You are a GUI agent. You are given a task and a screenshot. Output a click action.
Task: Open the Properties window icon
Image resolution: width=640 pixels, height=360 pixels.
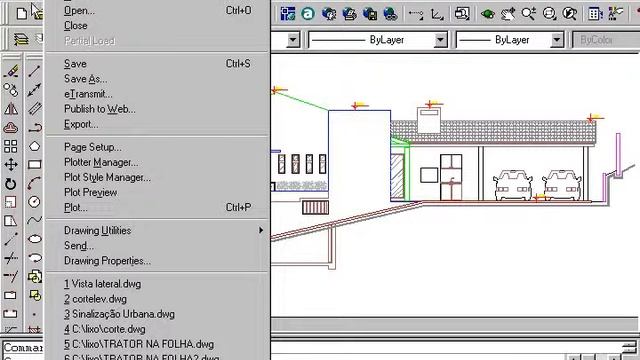coord(596,14)
